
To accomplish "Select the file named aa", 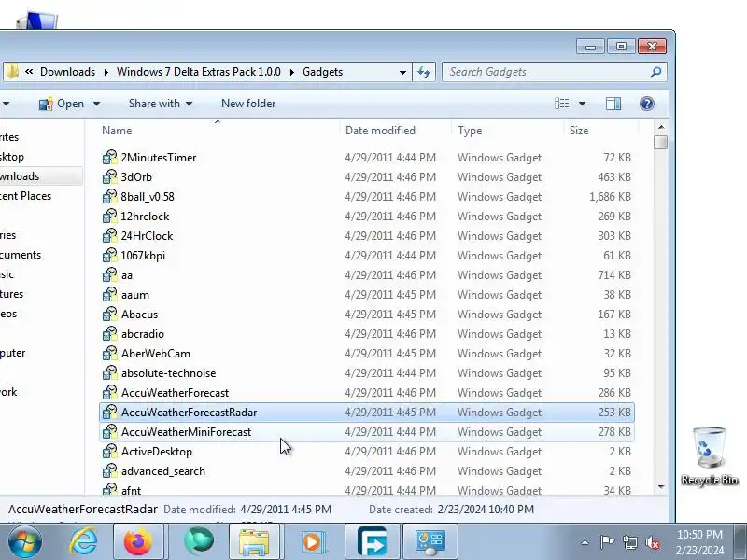I will pos(127,275).
